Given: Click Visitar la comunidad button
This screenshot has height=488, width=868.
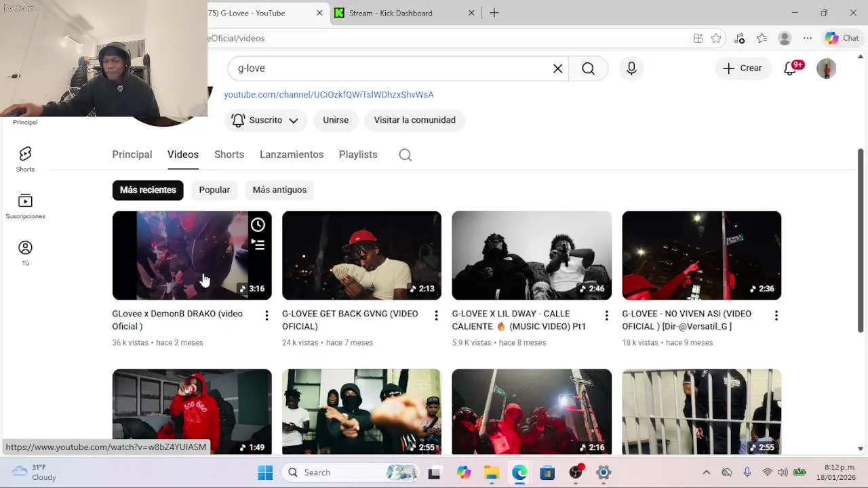Looking at the screenshot, I should (415, 120).
